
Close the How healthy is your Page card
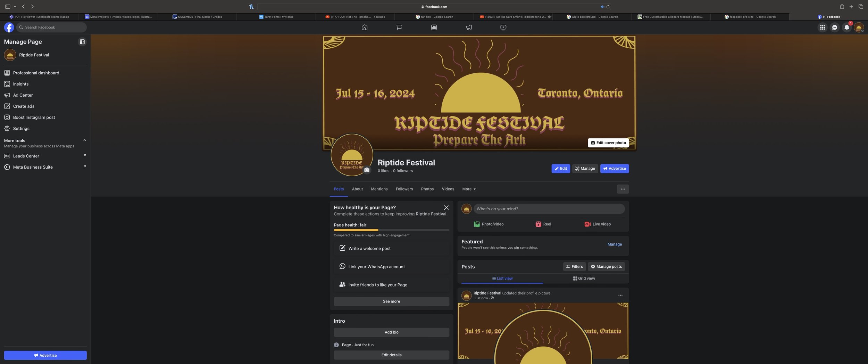[446, 208]
